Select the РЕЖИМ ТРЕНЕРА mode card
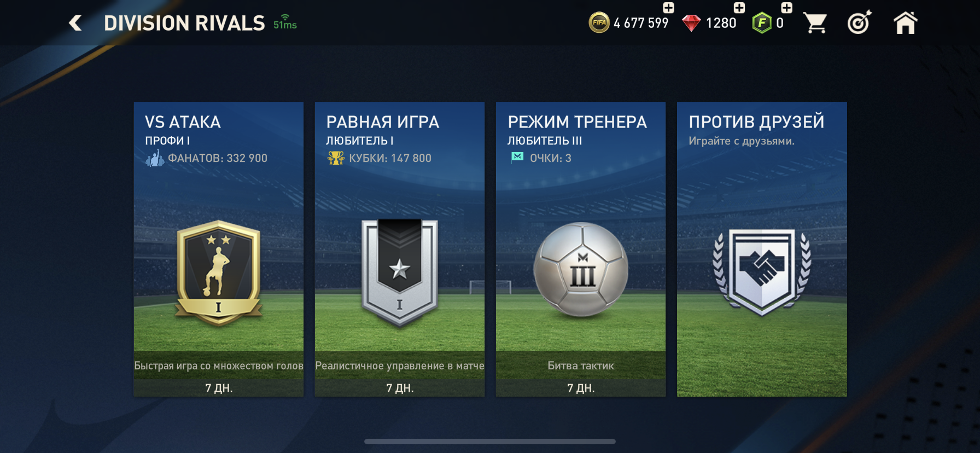Image resolution: width=980 pixels, height=453 pixels. pos(581,249)
